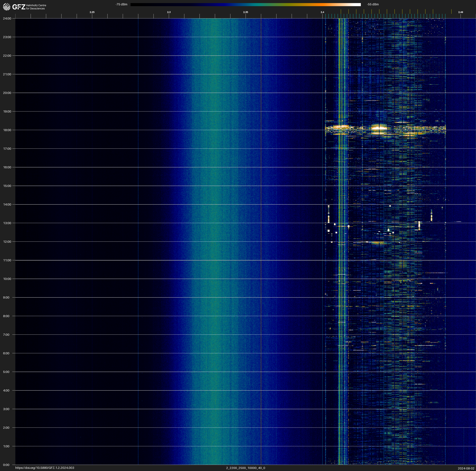Select the 24:00 time marker at top

7,18
